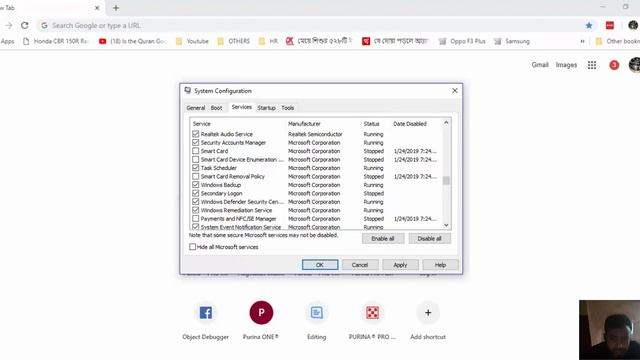Click the Enable all button

[383, 238]
